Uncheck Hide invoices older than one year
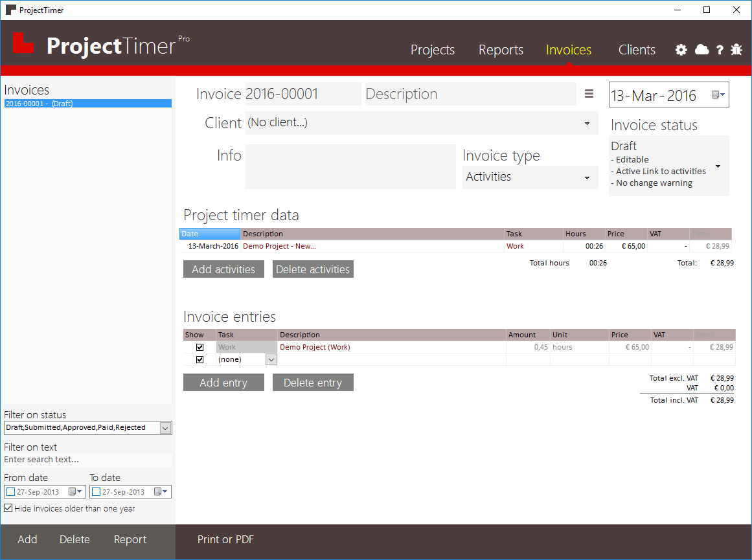The width and height of the screenshot is (752, 560). (x=9, y=508)
